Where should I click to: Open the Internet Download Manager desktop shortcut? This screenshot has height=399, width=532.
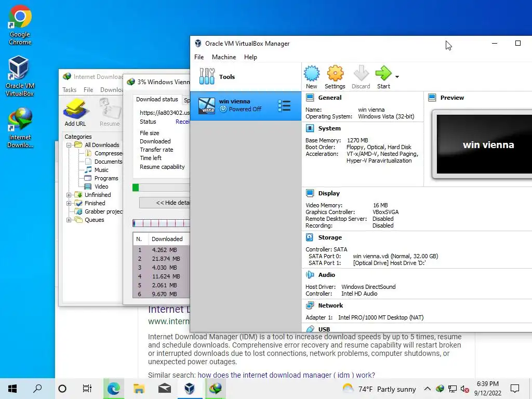click(20, 128)
